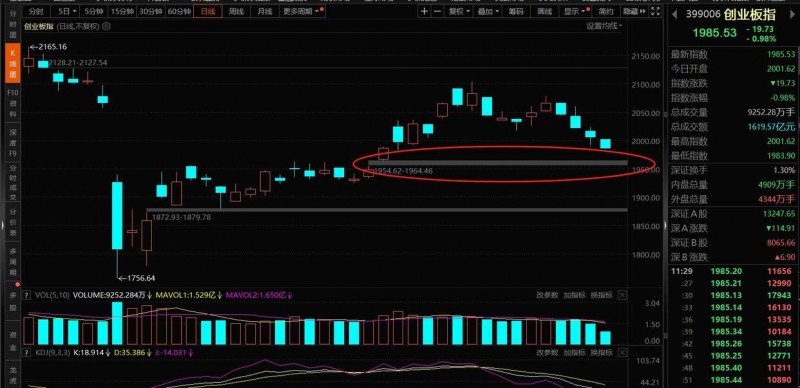This screenshot has width=800, height=388.
Task: Open the 复权 dropdown
Action: (459, 11)
